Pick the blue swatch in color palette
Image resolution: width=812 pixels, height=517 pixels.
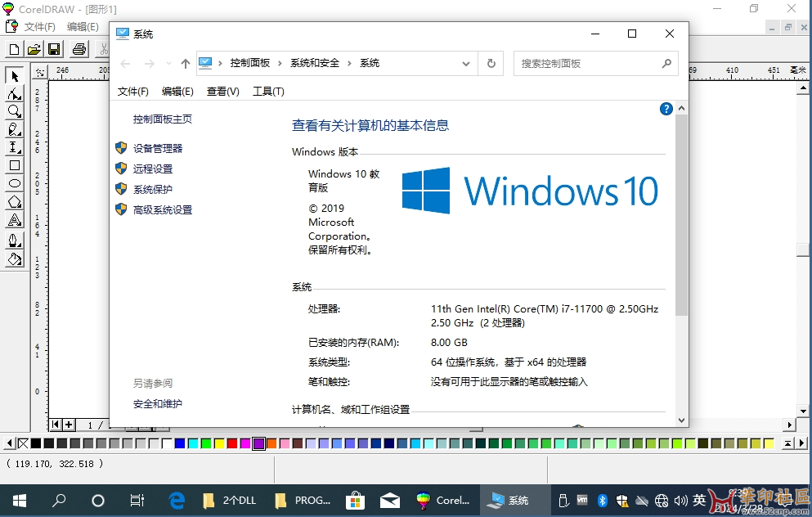[x=180, y=443]
